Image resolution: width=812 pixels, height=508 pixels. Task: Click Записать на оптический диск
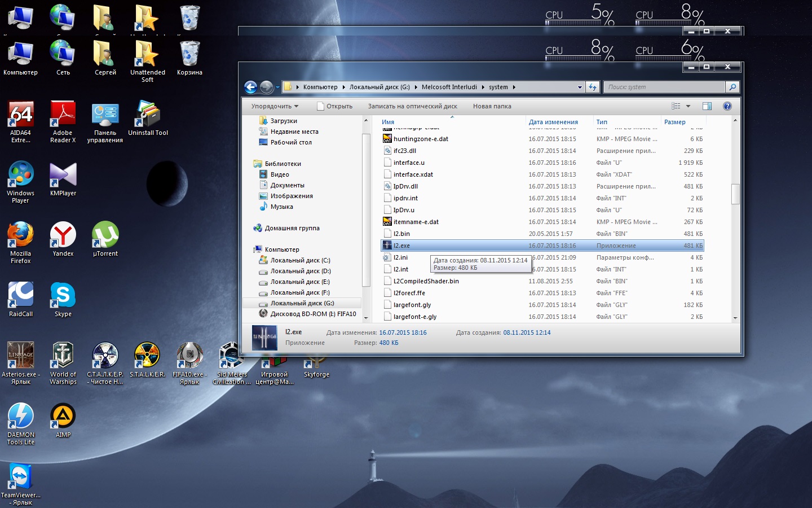[412, 106]
